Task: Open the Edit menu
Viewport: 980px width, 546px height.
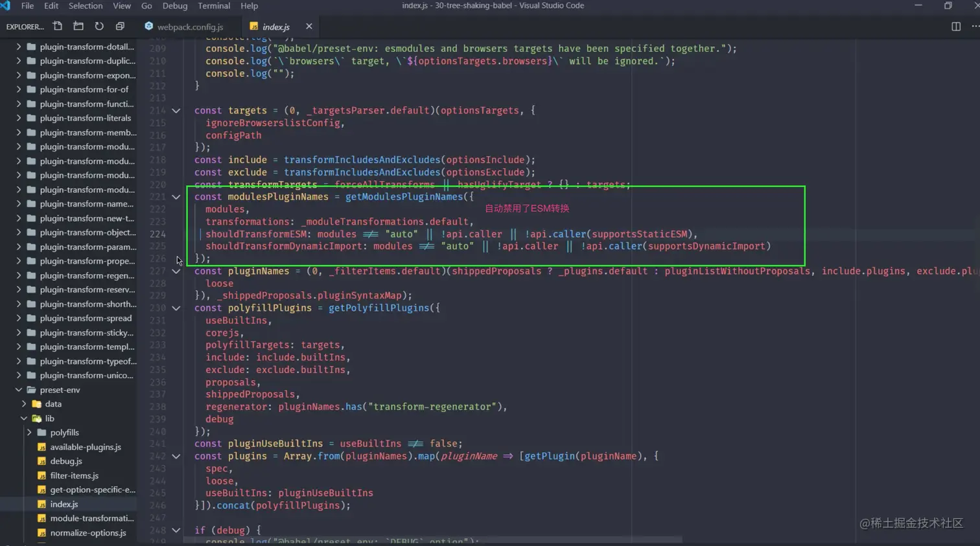Action: 51,6
